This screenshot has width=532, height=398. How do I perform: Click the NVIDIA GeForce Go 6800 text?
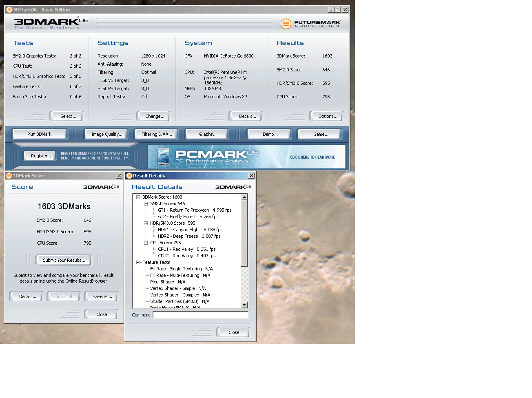coord(228,56)
